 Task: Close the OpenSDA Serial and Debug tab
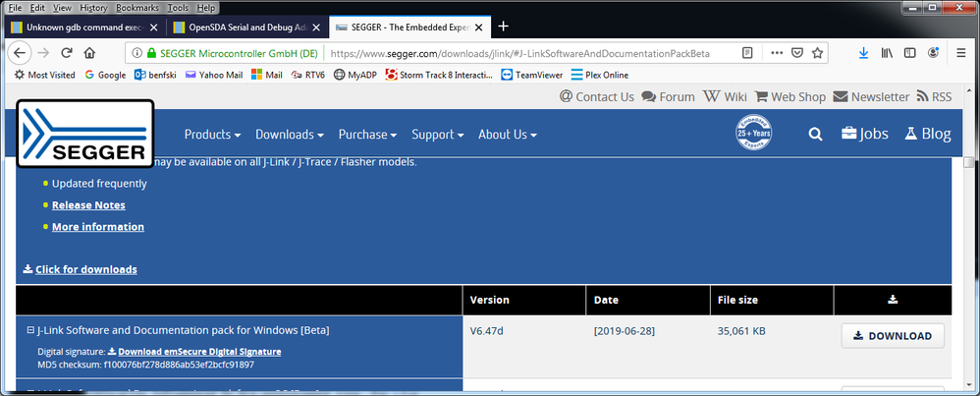click(316, 27)
